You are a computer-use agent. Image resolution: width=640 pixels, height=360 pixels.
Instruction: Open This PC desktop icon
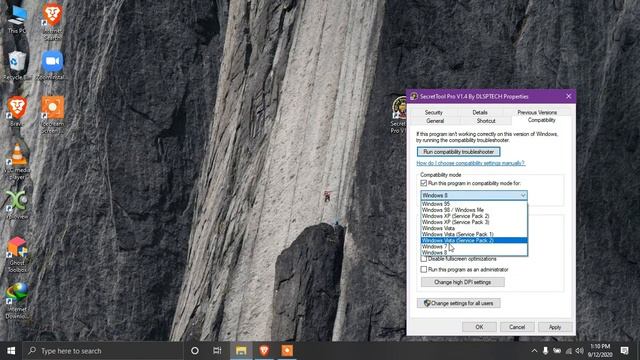click(x=17, y=19)
